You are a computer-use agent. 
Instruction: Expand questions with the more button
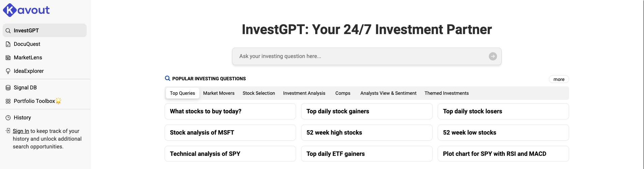[x=559, y=79]
